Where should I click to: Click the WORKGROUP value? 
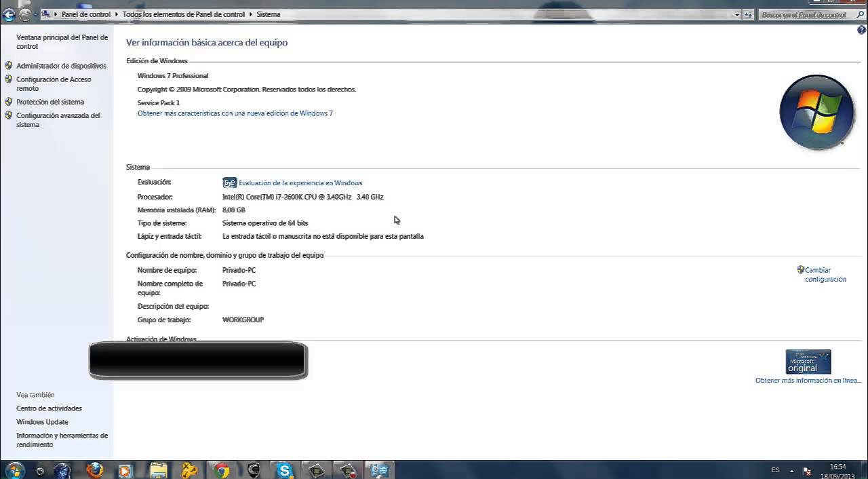click(x=243, y=320)
